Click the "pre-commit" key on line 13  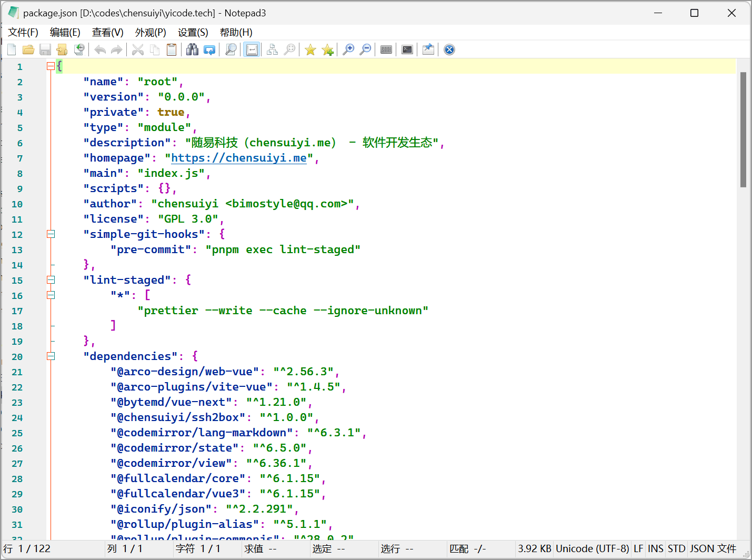151,249
